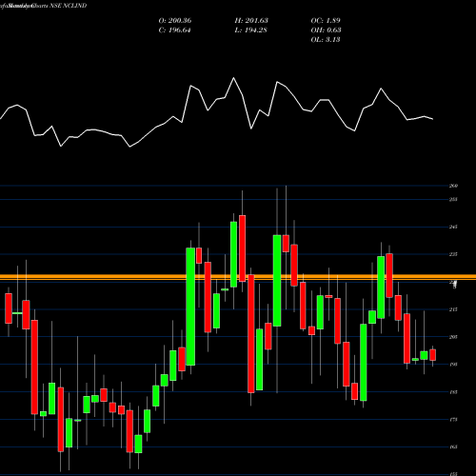Click the 260 price axis label
476x476 pixels.
pos(453,186)
